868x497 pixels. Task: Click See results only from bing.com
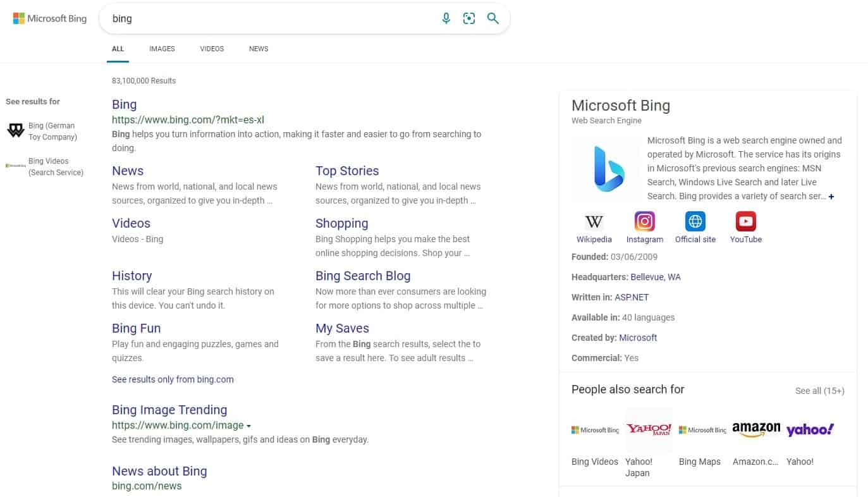[173, 379]
